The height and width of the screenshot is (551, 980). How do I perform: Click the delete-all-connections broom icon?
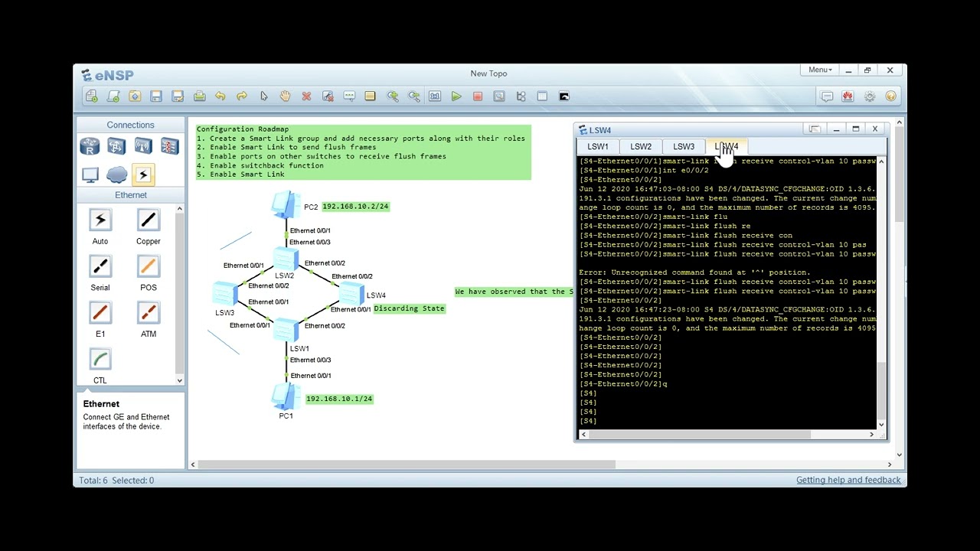(x=328, y=96)
